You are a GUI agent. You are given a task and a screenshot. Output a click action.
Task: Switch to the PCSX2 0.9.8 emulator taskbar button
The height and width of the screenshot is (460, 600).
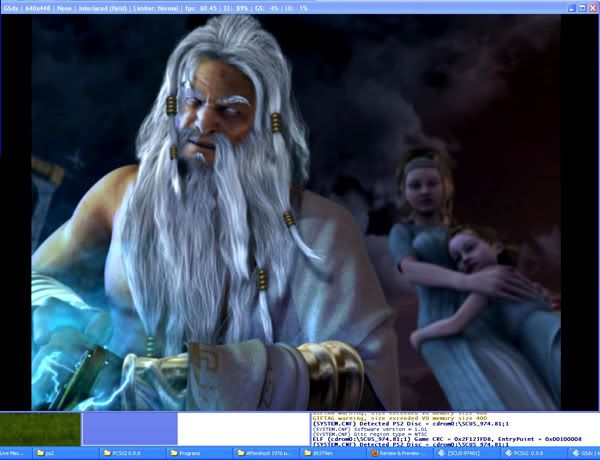pyautogui.click(x=534, y=453)
